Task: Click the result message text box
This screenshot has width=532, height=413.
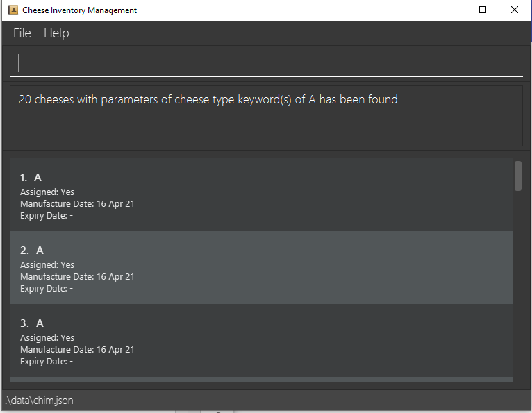Action: pos(266,116)
